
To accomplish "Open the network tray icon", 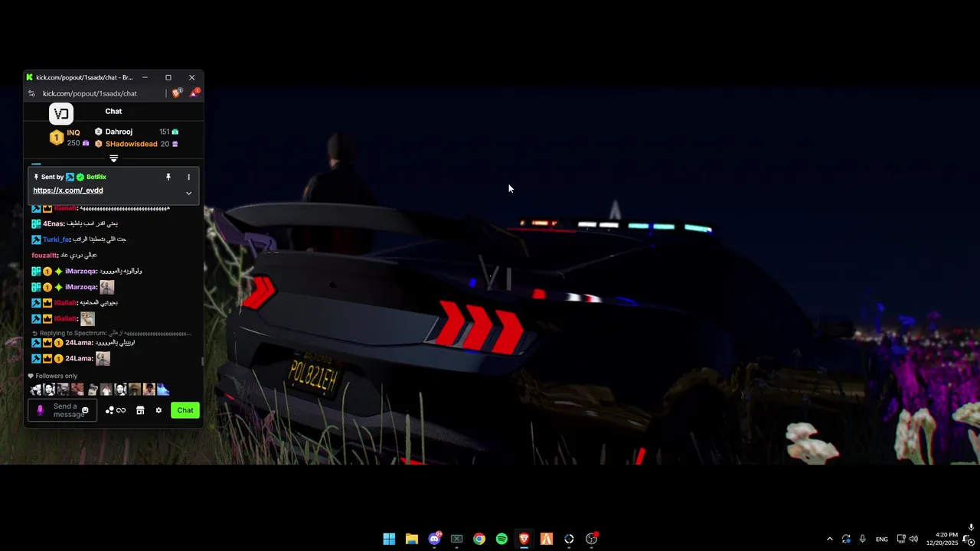I will click(901, 539).
